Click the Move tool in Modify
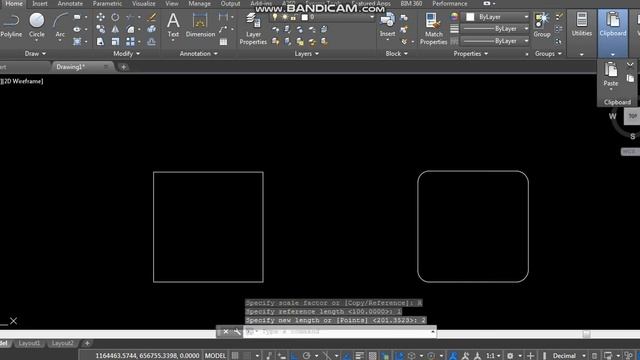 point(100,17)
